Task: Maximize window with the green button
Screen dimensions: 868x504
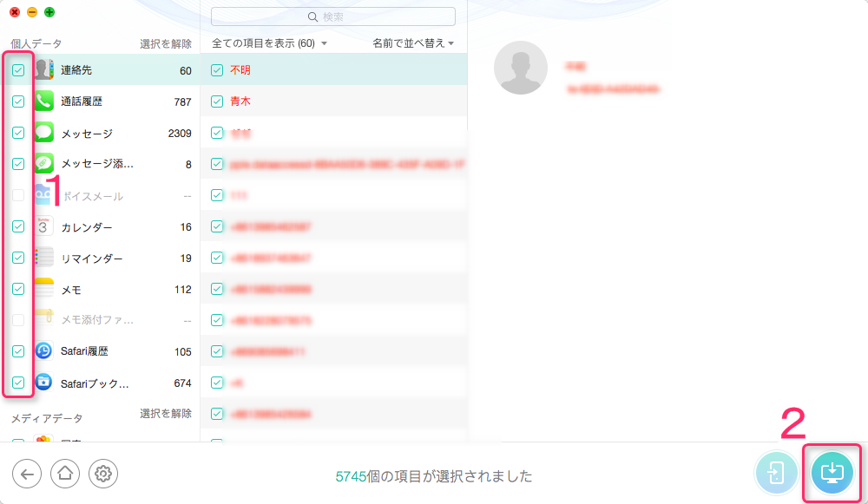Action: point(49,12)
